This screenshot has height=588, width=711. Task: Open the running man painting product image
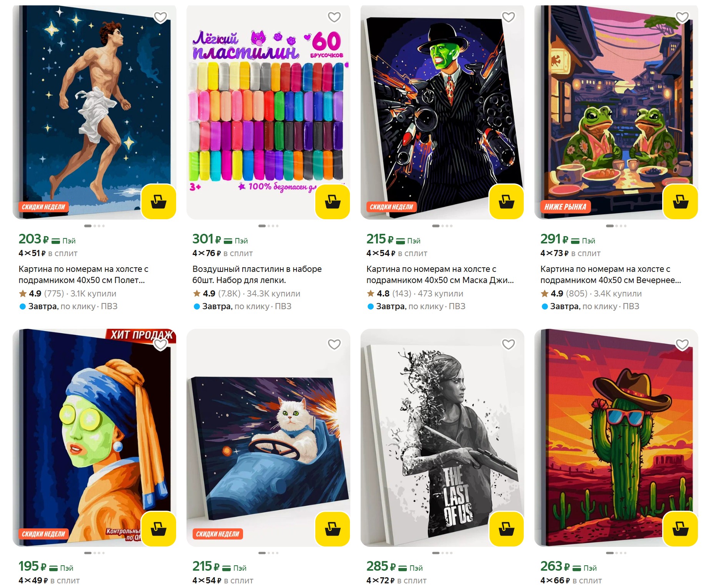click(94, 112)
